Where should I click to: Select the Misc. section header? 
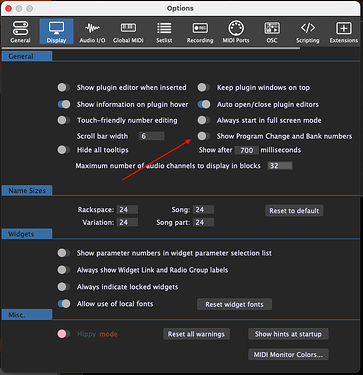27,315
